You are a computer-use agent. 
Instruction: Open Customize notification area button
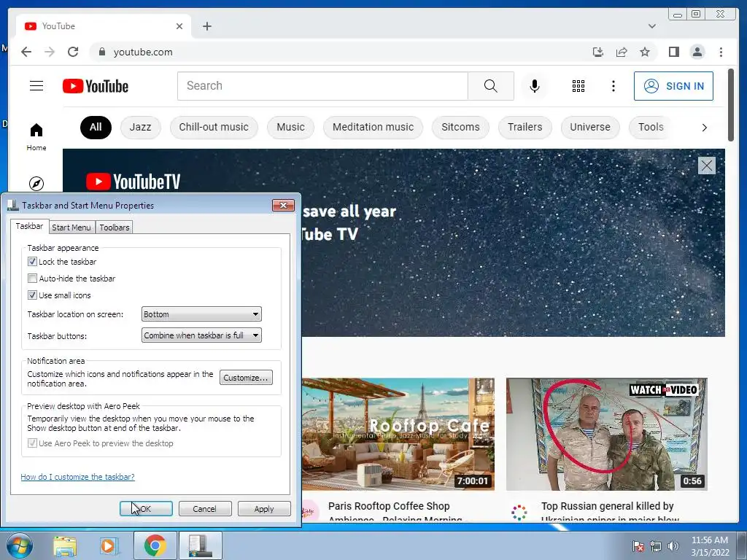246,378
